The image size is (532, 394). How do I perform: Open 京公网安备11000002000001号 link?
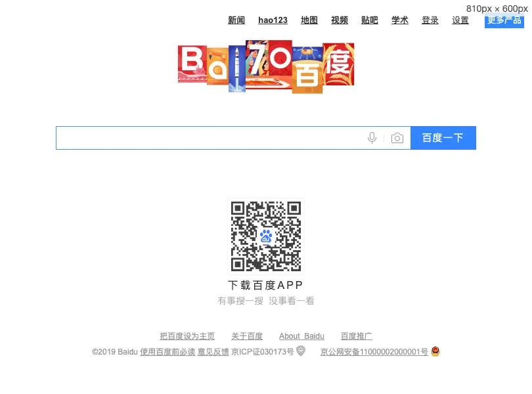pyautogui.click(x=374, y=351)
